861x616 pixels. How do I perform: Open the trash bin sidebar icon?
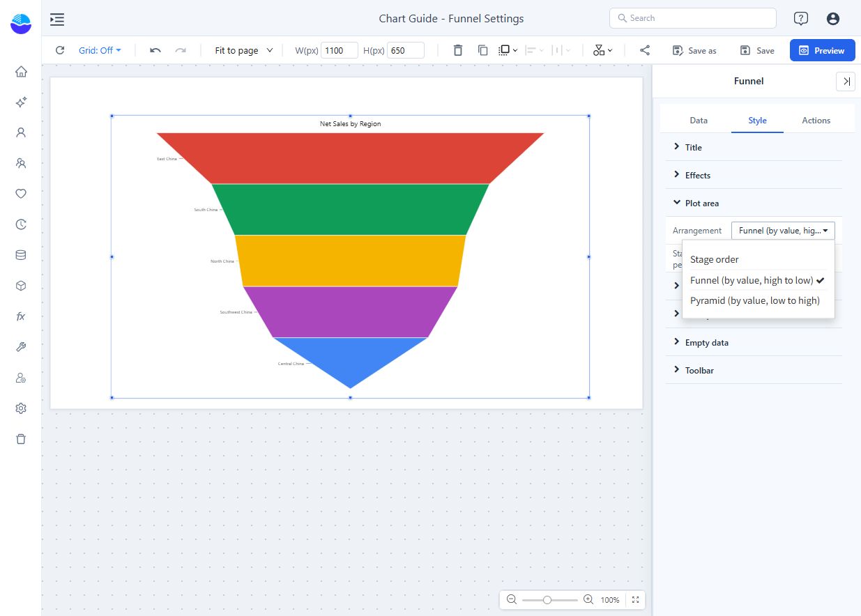[21, 439]
